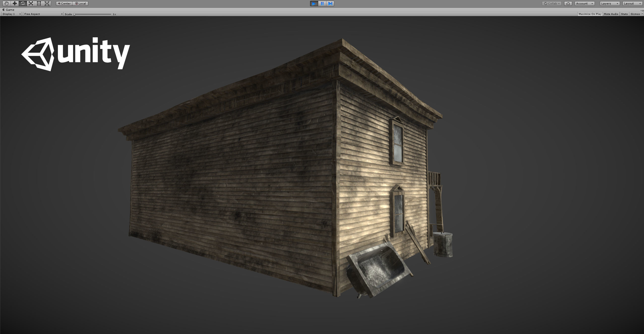Viewport: 644px width, 334px height.
Task: Toggle the Stats overlay
Action: pyautogui.click(x=624, y=14)
